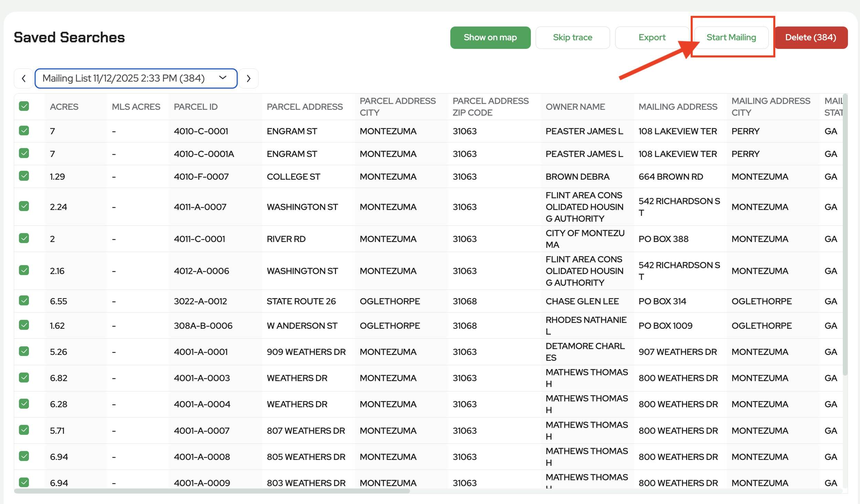Click the Start Mailing button
860x504 pixels.
tap(731, 38)
